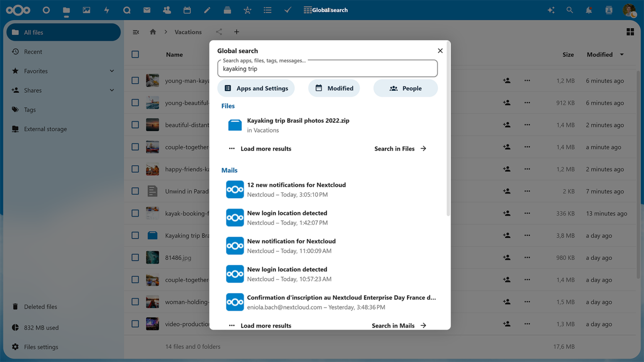Select the 81486.jpg file checkbox
Viewport: 644px width, 362px height.
point(135,258)
